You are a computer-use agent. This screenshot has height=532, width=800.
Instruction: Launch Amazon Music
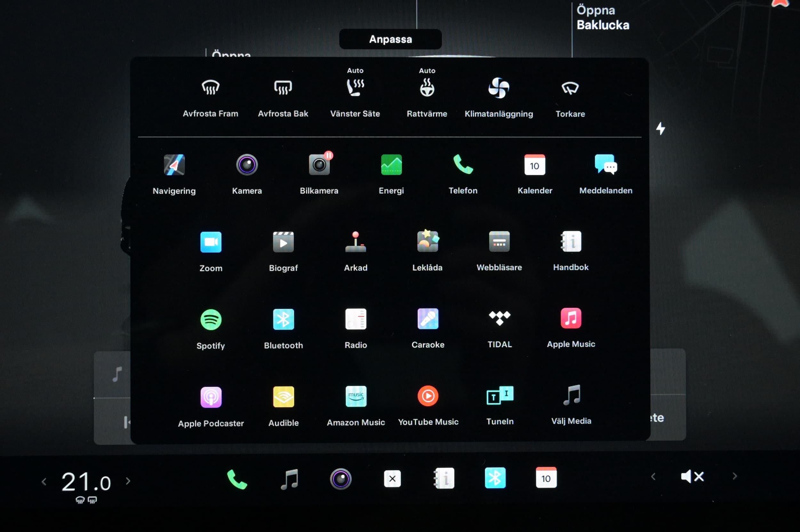click(356, 396)
